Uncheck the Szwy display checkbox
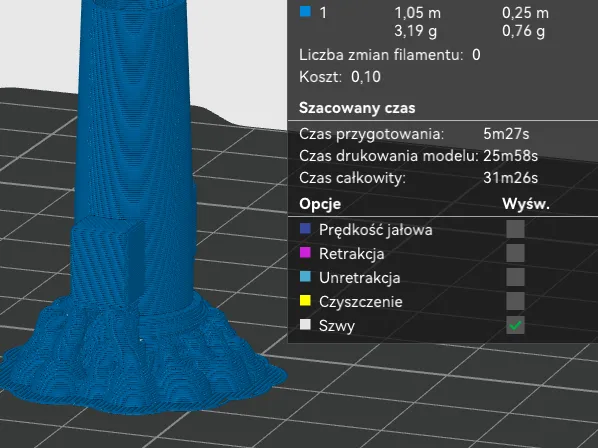Image resolution: width=598 pixels, height=448 pixels. pos(515,325)
